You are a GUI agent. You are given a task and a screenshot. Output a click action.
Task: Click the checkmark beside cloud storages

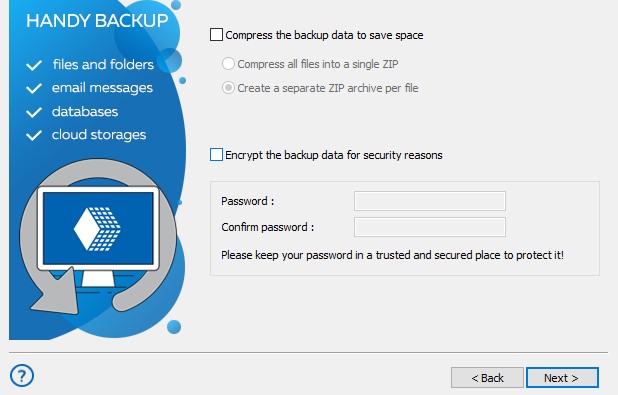coord(34,135)
